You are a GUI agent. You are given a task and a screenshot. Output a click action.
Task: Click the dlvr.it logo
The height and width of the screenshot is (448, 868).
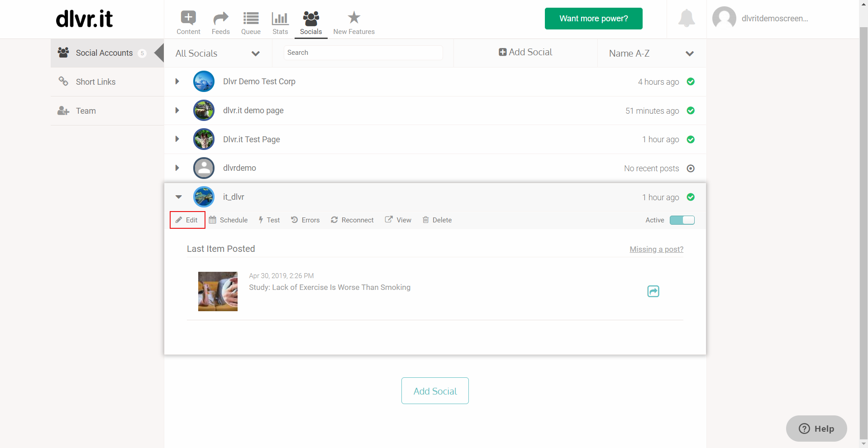click(x=84, y=19)
